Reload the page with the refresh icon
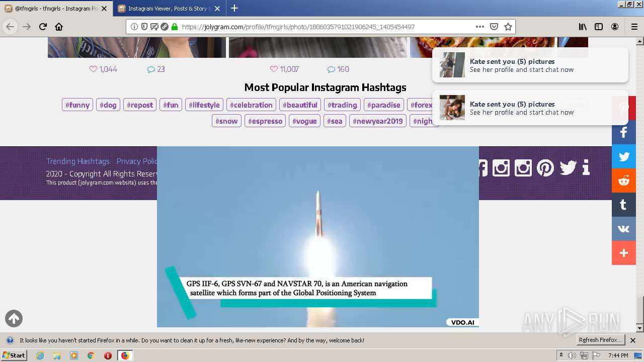 (x=43, y=27)
